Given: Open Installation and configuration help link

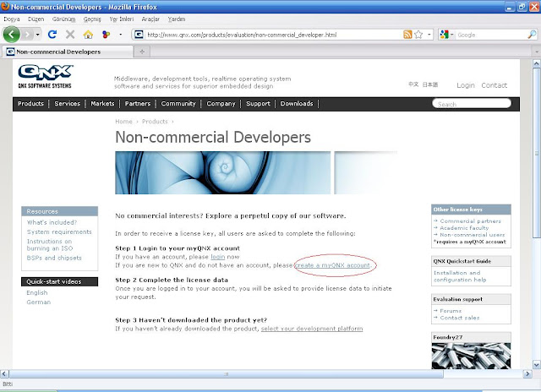Looking at the screenshot, I should [460, 276].
